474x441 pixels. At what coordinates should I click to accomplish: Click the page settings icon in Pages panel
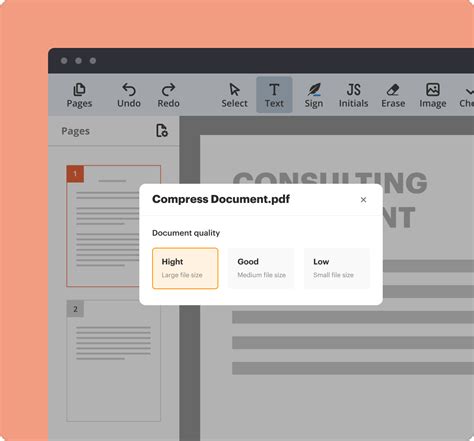[x=162, y=130]
